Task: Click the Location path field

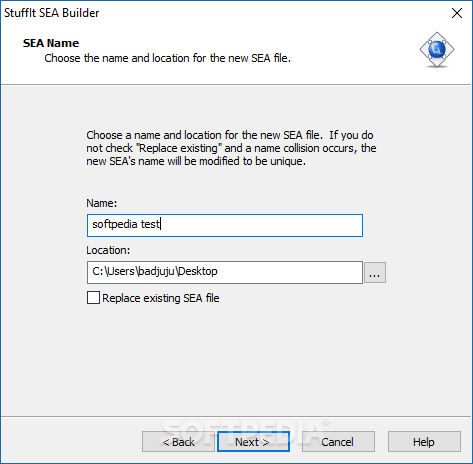Action: [x=225, y=272]
